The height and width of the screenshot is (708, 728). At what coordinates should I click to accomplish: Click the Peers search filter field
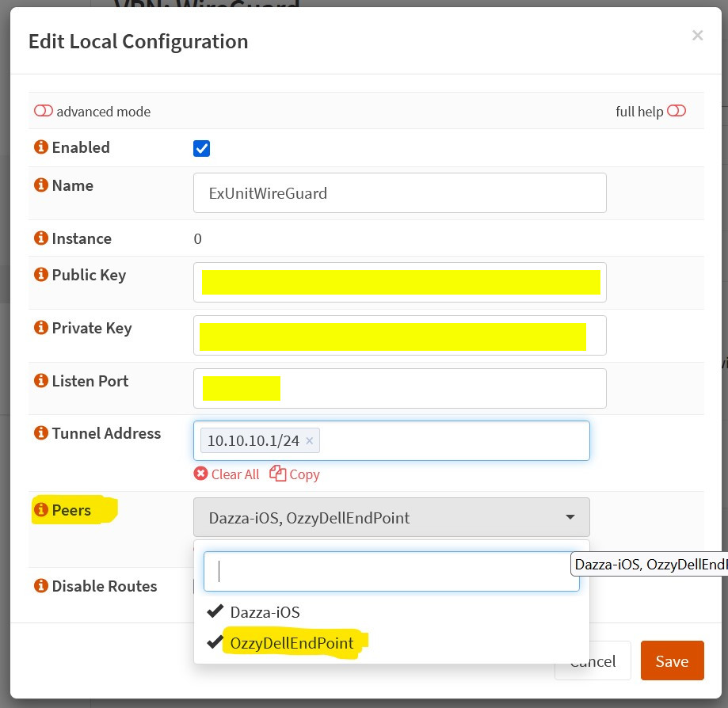391,572
